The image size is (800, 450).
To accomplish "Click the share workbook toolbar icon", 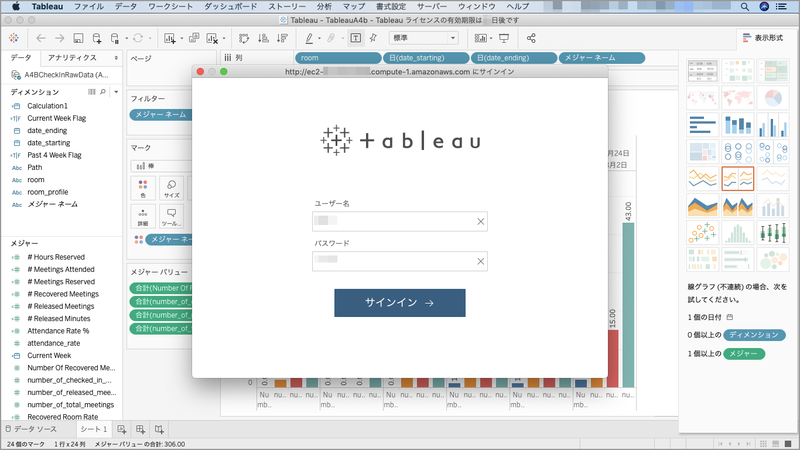I will pos(531,38).
